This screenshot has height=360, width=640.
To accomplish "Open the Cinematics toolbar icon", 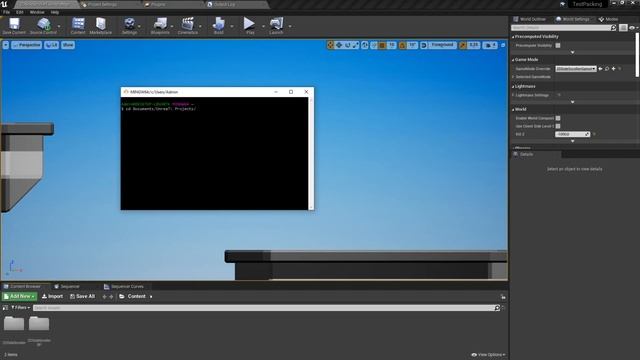I will (188, 25).
